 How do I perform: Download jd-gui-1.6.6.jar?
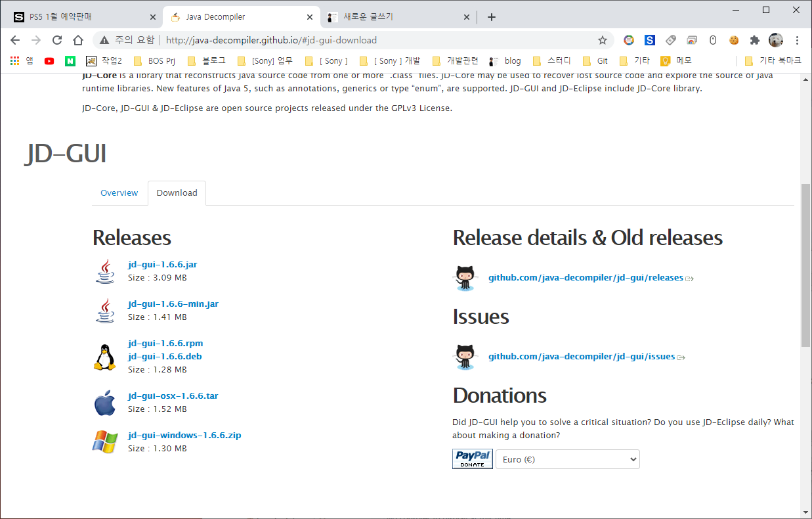[163, 265]
